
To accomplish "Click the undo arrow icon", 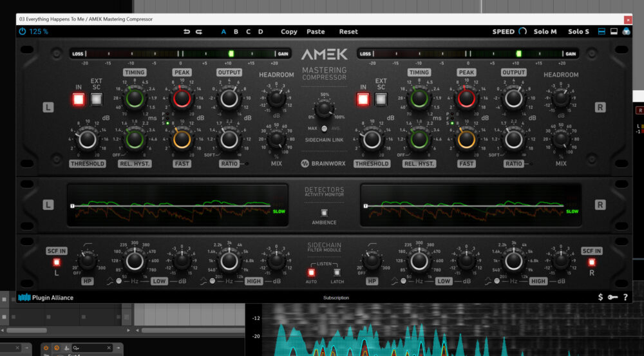I will click(187, 32).
